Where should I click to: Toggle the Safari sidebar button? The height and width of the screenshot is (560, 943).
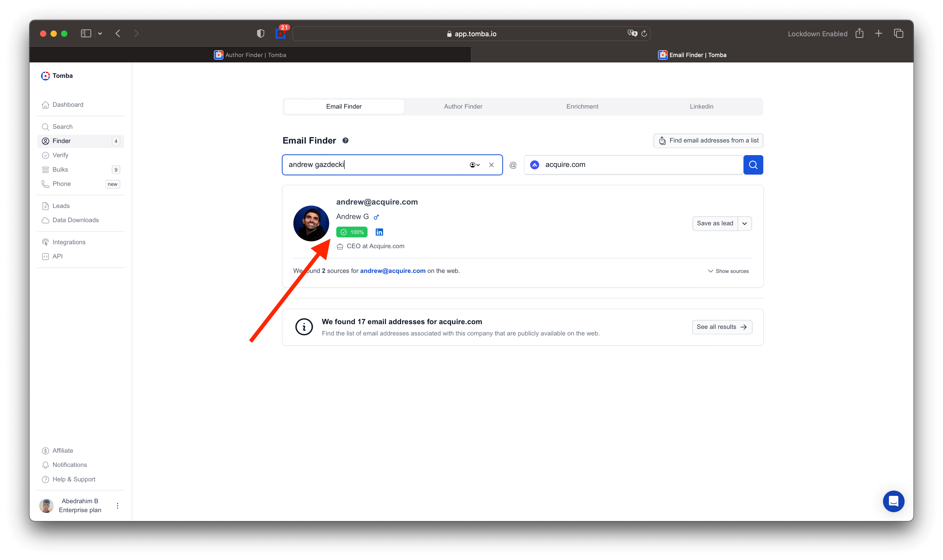coord(86,34)
